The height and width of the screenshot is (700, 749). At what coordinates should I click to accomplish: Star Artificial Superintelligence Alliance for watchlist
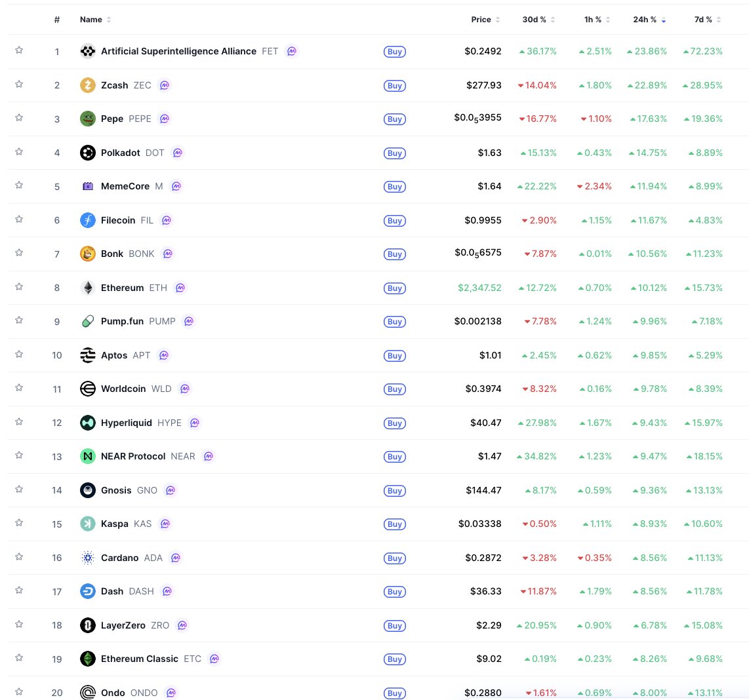[x=19, y=50]
